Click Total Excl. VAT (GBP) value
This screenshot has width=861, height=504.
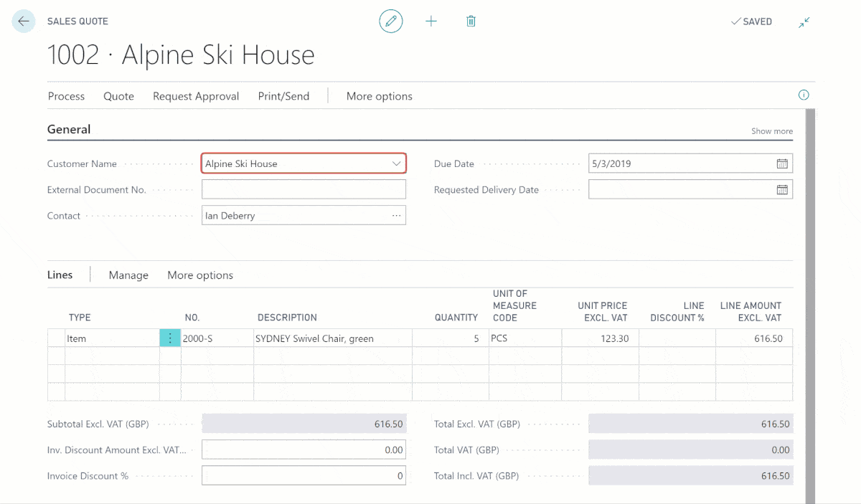[x=691, y=424]
